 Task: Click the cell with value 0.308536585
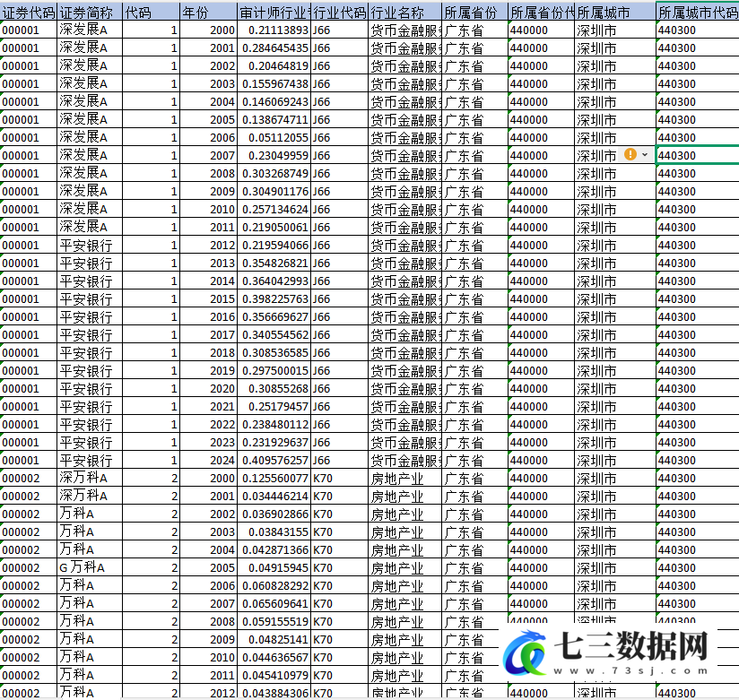[274, 352]
